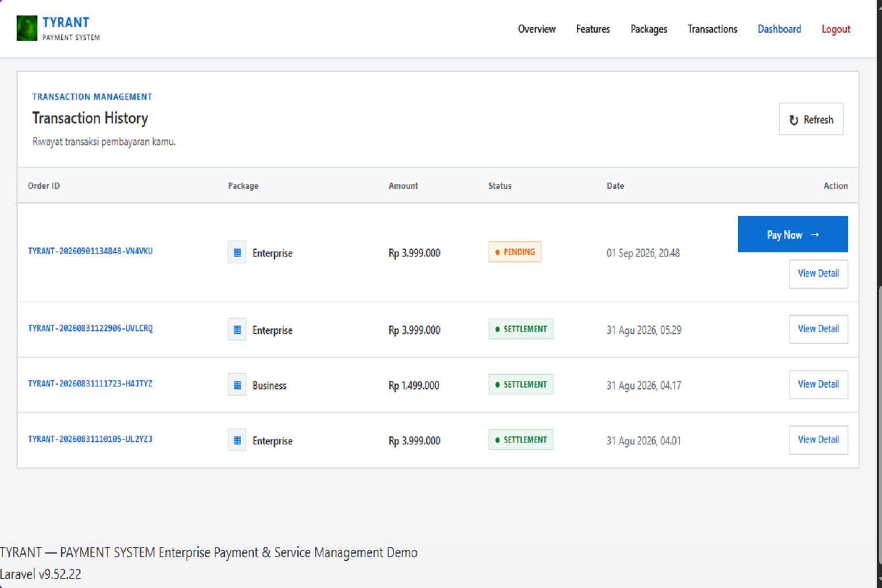
Task: View detail of UVLCRQ order
Action: pos(818,329)
